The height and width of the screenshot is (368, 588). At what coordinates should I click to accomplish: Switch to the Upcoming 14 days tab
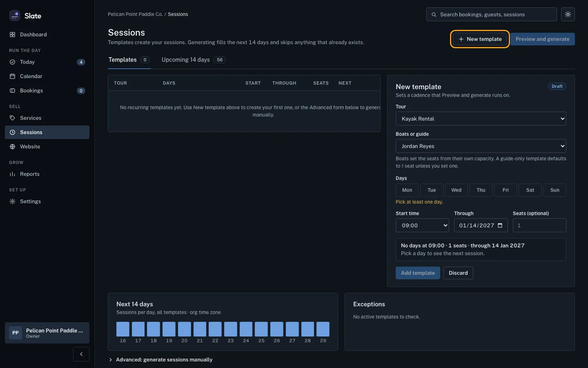tap(194, 60)
